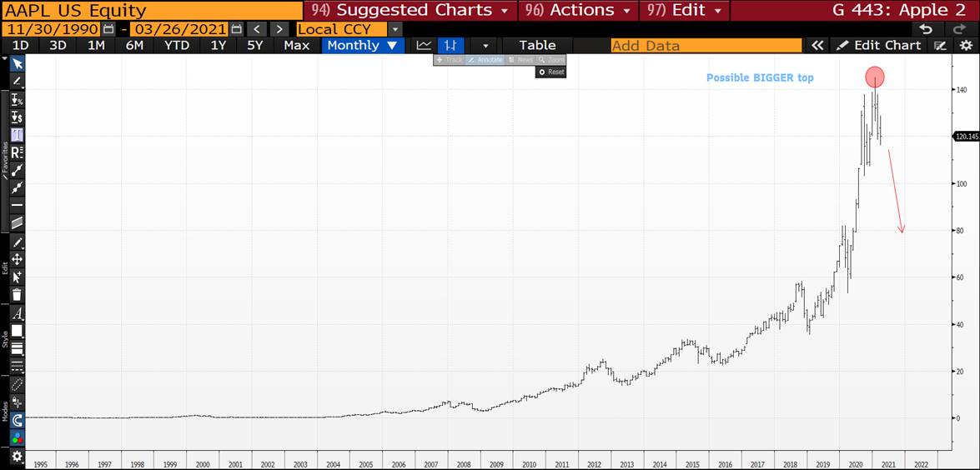Click the Reset button
The height and width of the screenshot is (470, 980).
click(x=550, y=72)
